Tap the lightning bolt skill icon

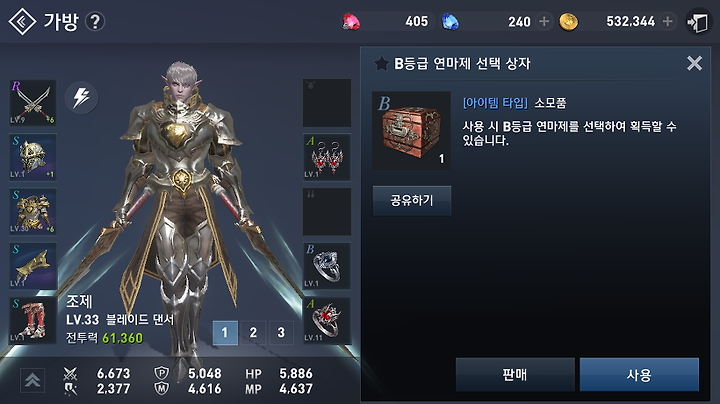coord(81,97)
